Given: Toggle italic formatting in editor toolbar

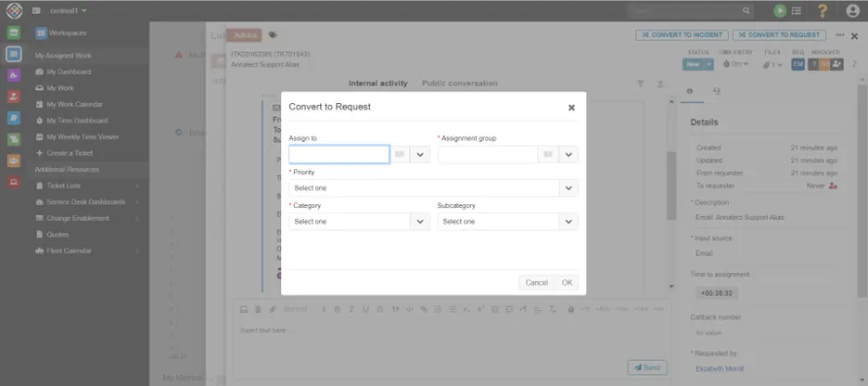Looking at the screenshot, I should (x=351, y=309).
